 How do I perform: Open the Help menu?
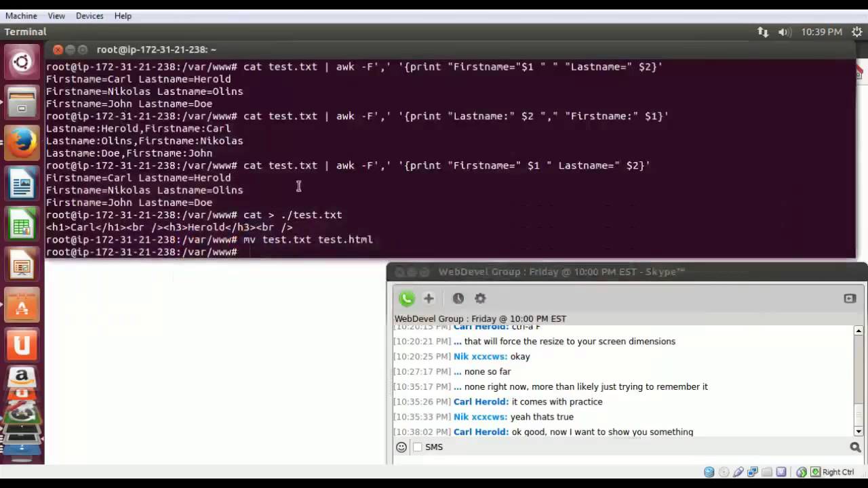[x=123, y=16]
